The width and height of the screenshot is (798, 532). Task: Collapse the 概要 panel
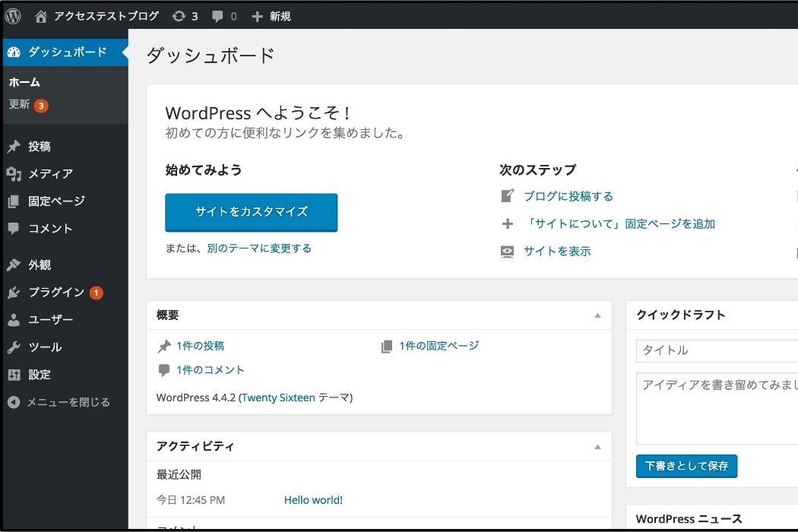(599, 315)
